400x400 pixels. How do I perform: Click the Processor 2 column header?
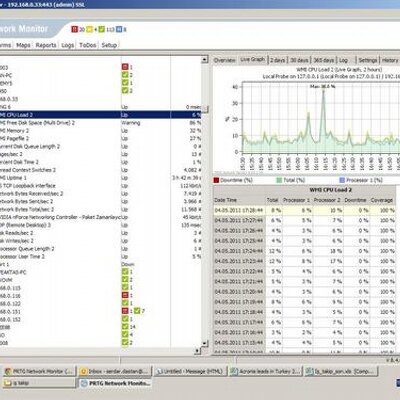(327, 200)
